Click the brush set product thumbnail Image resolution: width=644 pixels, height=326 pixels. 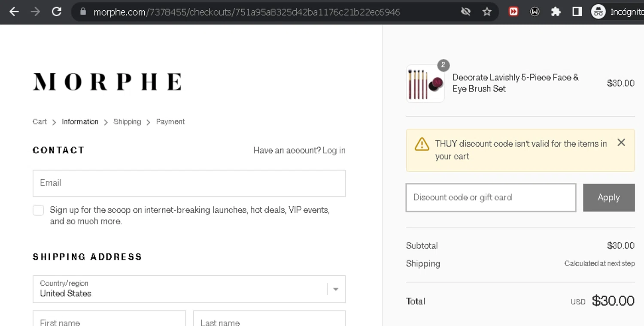click(x=425, y=84)
